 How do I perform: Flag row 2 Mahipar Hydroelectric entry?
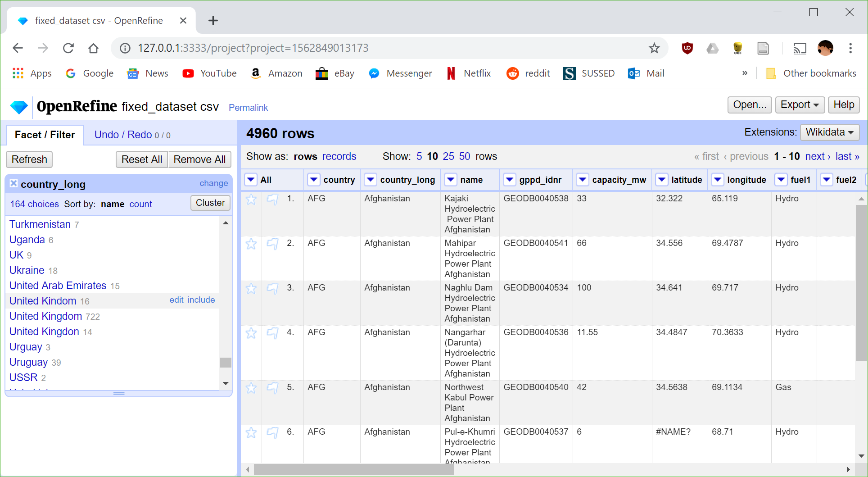tap(272, 244)
